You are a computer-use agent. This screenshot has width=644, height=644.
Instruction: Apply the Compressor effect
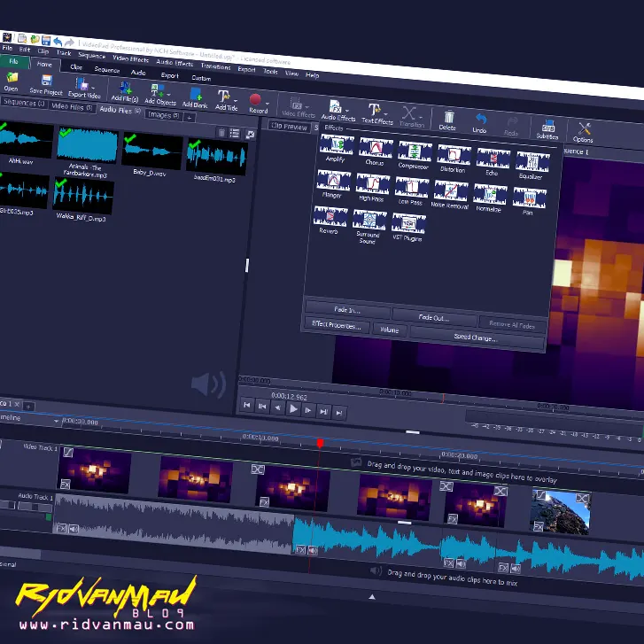[x=415, y=155]
